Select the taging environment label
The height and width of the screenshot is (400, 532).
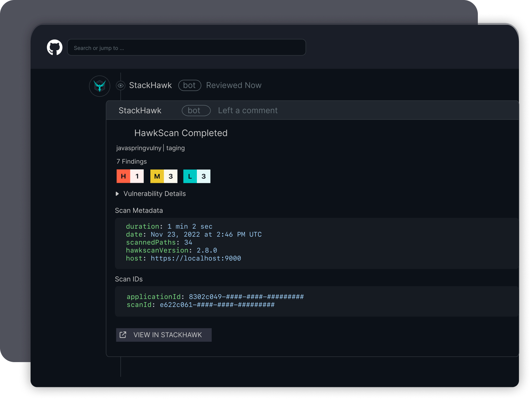click(x=176, y=148)
